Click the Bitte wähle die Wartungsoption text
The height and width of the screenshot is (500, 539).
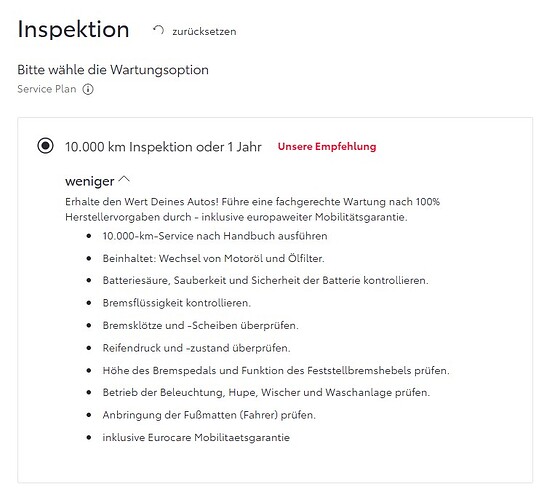pos(113,70)
